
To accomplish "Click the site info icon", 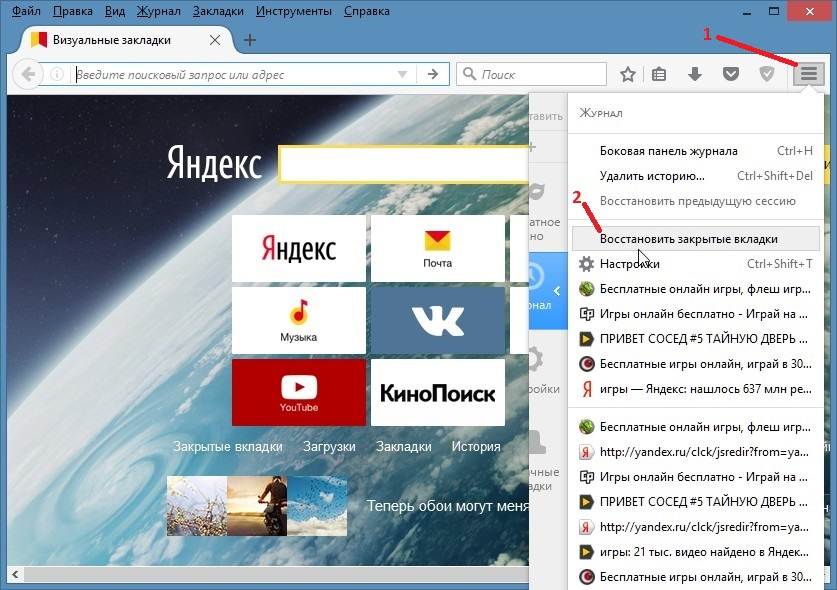I will click(x=57, y=74).
